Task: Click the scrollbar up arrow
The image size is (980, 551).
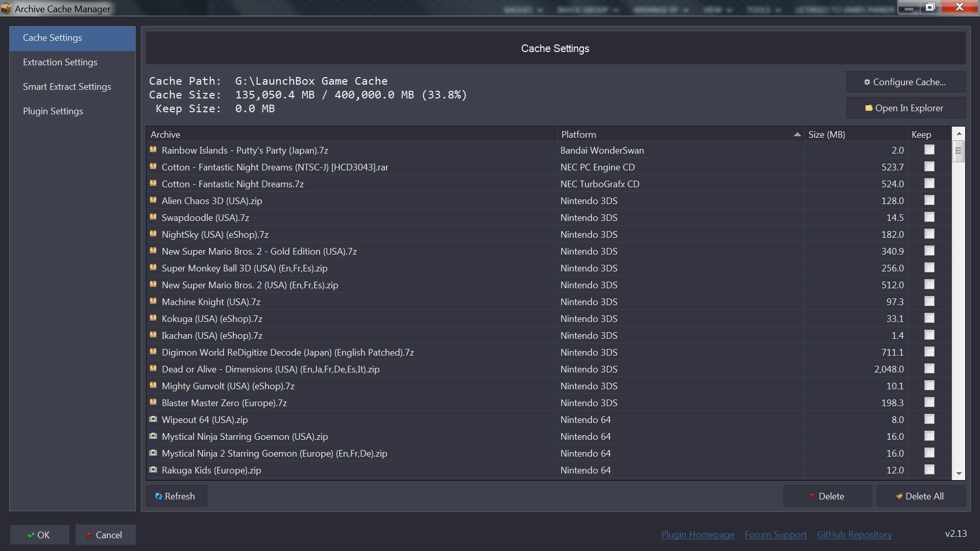Action: (959, 133)
